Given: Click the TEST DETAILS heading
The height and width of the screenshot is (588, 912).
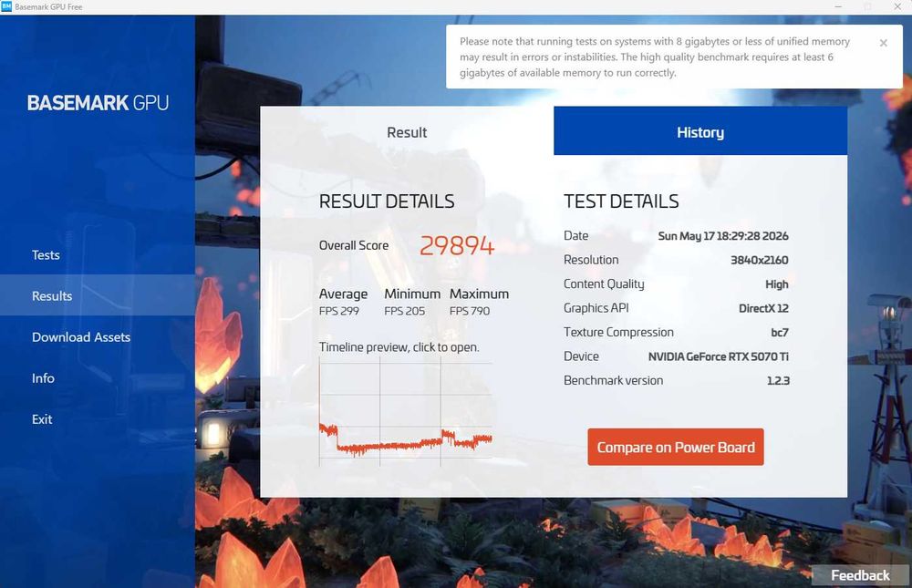Looking at the screenshot, I should [x=621, y=201].
